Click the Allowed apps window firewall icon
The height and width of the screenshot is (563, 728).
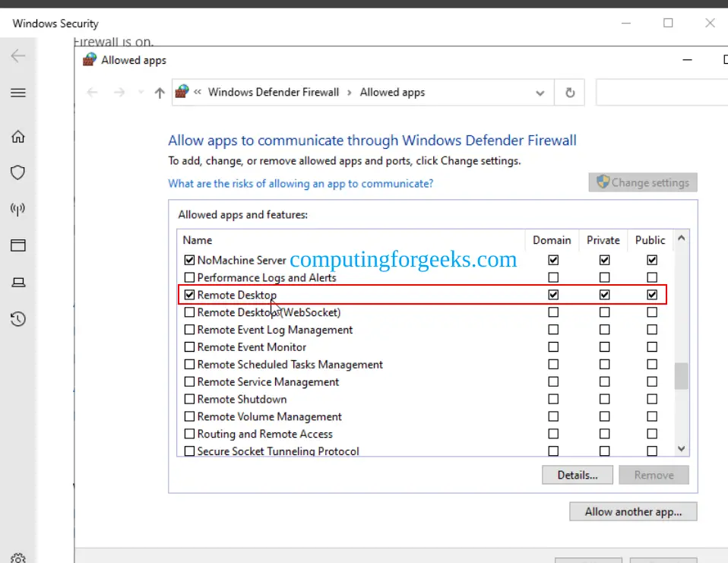90,60
